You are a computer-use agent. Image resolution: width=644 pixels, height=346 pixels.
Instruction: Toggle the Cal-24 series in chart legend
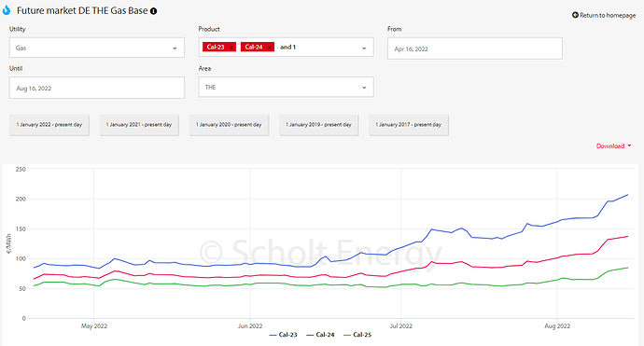pos(320,335)
